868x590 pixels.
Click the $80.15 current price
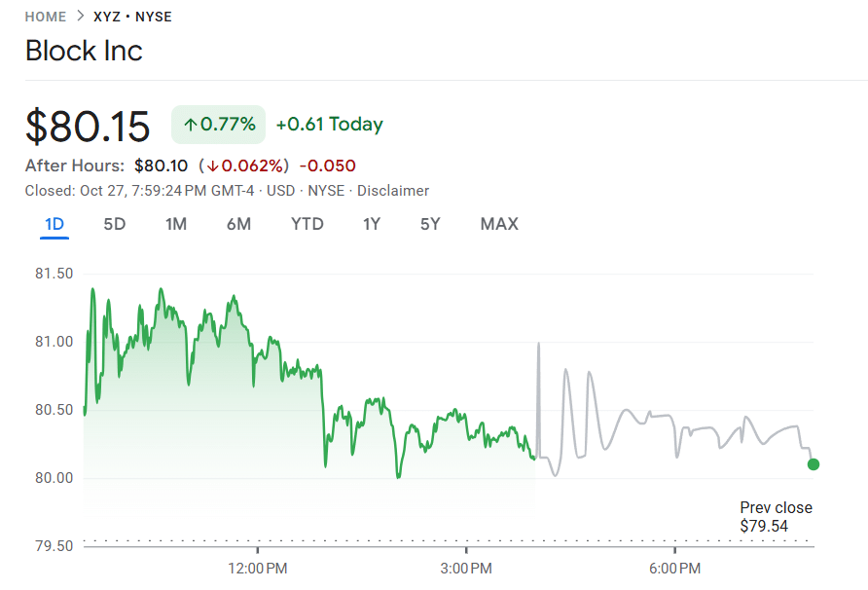[88, 125]
